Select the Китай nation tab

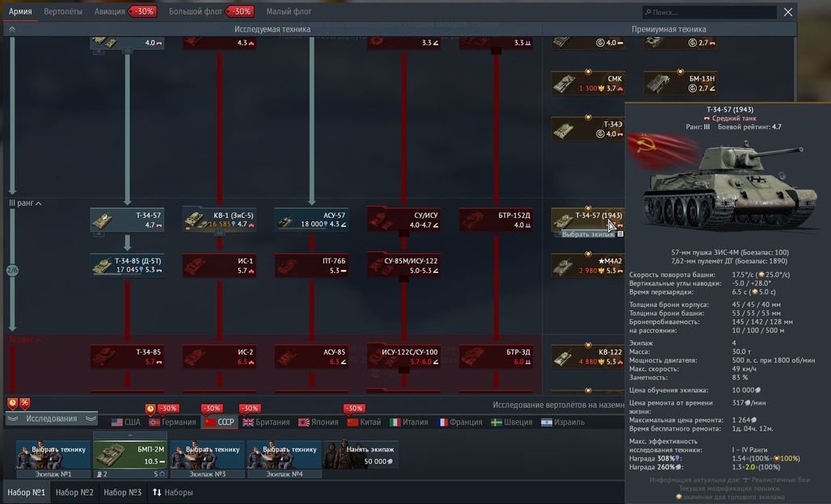tap(364, 422)
